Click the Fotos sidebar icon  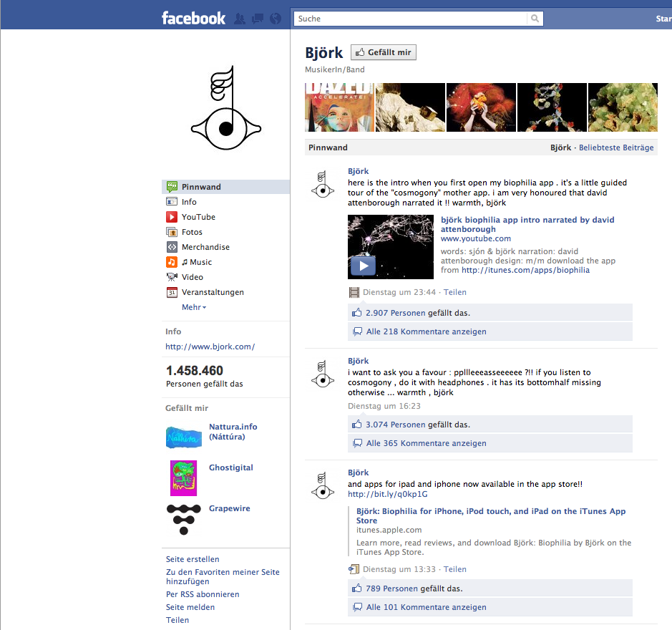(x=172, y=232)
